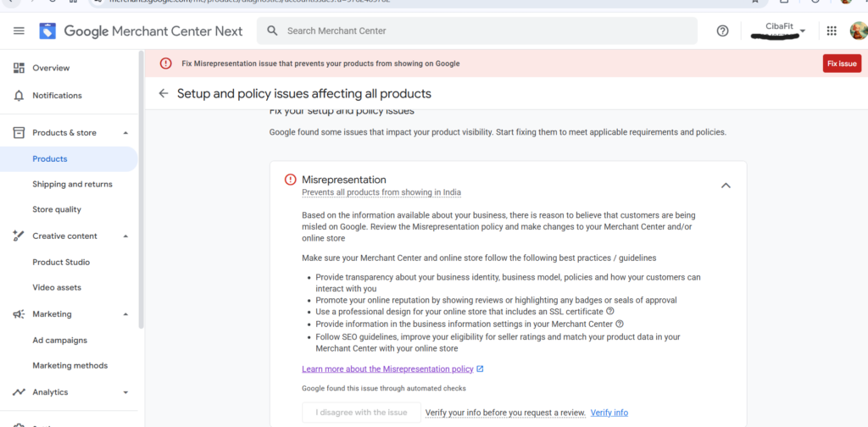Click the Google Merchant Center logo
868x427 pixels.
[x=47, y=31]
